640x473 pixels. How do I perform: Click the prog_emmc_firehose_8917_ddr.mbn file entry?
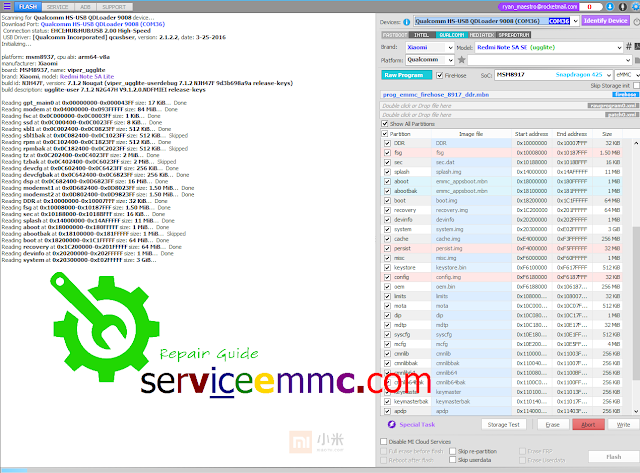[436, 95]
